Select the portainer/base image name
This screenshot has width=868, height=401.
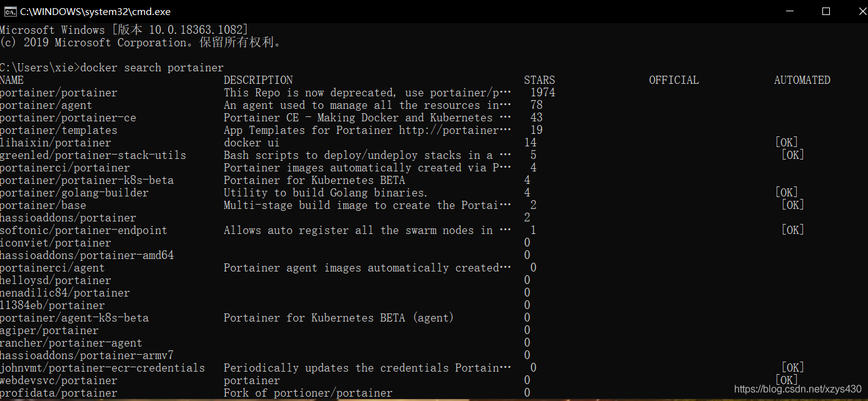pyautogui.click(x=43, y=205)
